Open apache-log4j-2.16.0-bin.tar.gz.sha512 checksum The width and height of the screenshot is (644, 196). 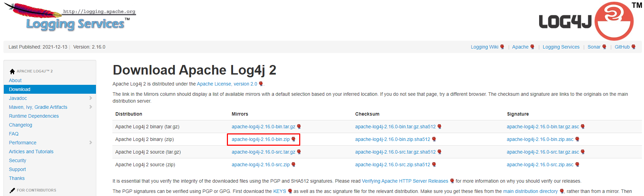pyautogui.click(x=395, y=127)
